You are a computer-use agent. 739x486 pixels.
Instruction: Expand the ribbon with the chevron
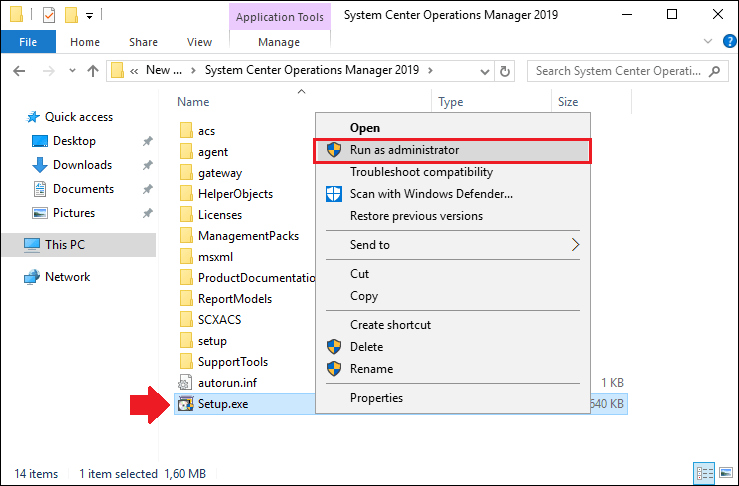pos(707,41)
